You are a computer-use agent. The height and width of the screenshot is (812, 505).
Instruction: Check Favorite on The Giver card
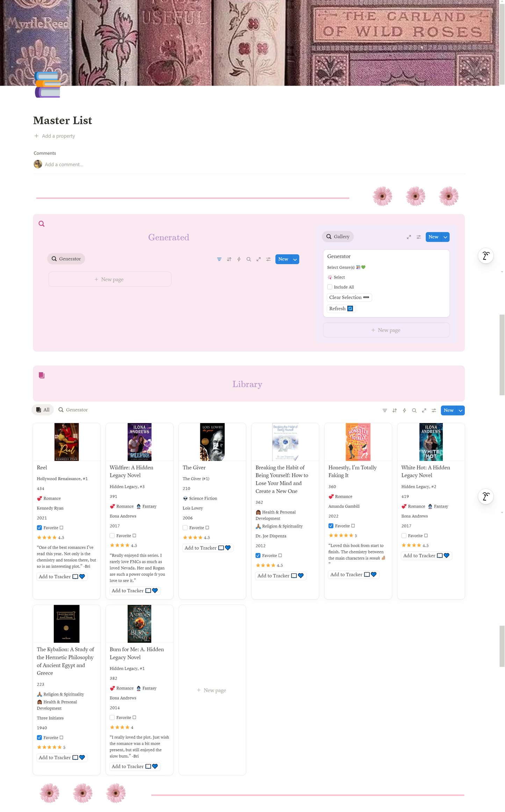coord(185,528)
